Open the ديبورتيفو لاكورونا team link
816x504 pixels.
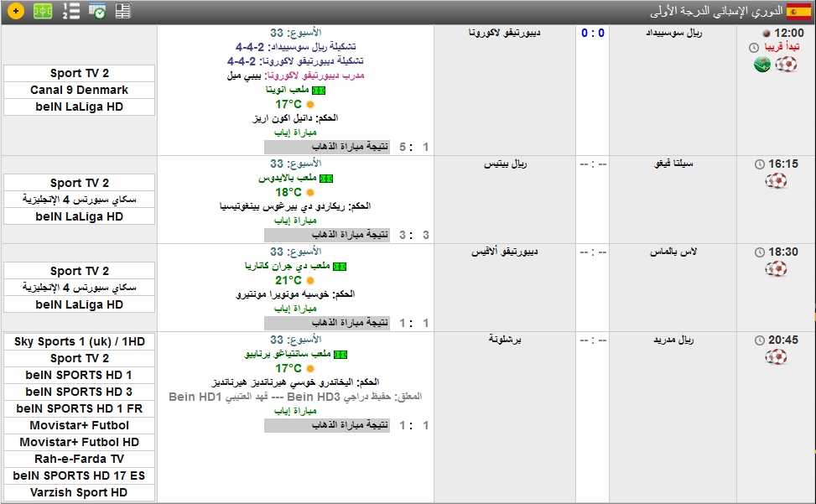tap(504, 33)
